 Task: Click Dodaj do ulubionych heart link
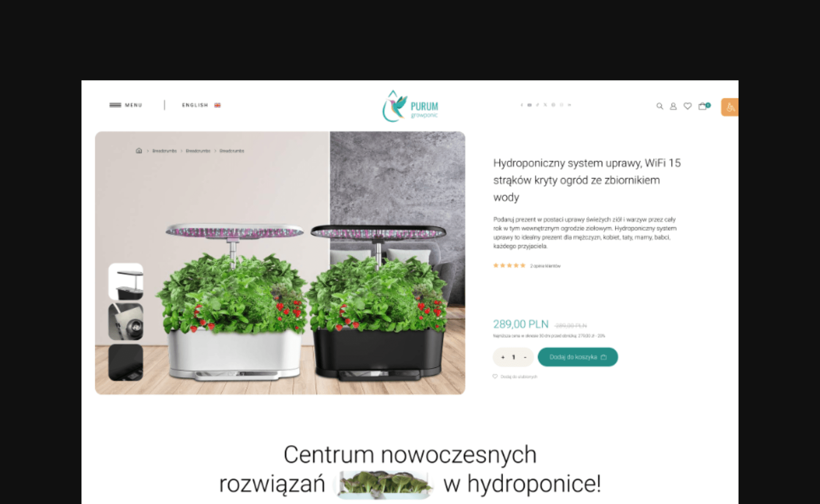pos(515,376)
